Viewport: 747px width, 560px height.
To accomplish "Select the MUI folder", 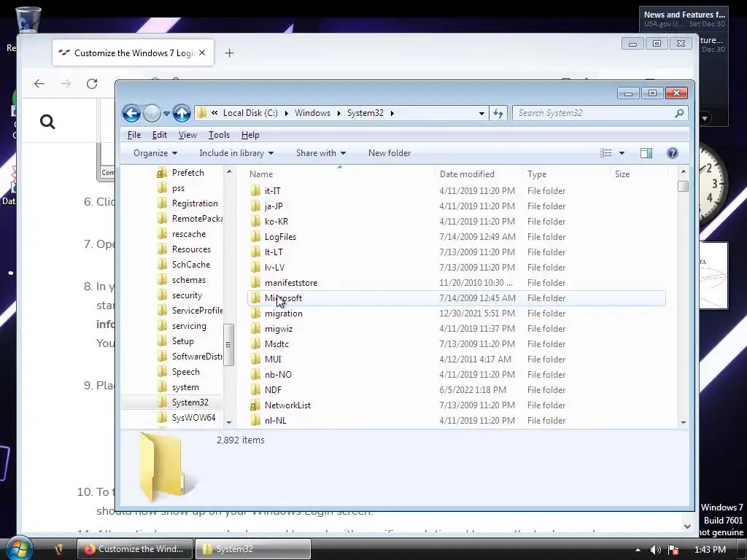I will (x=457, y=359).
